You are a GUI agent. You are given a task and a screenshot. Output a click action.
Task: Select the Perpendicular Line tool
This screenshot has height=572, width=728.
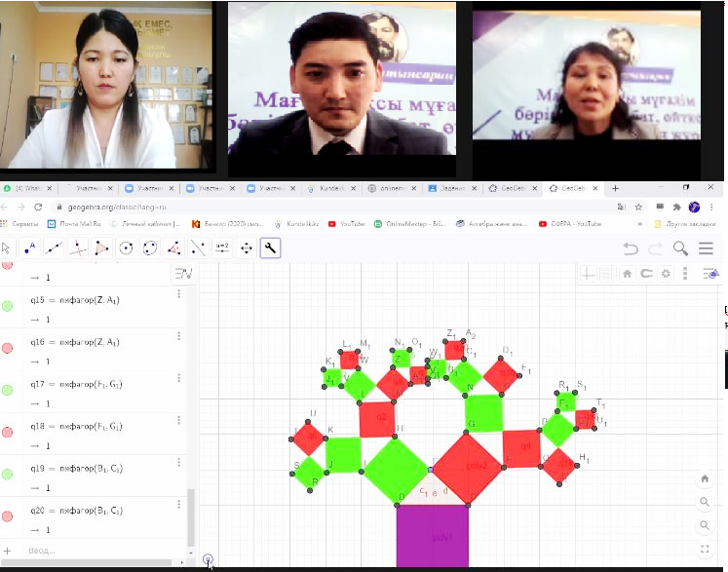pos(78,248)
